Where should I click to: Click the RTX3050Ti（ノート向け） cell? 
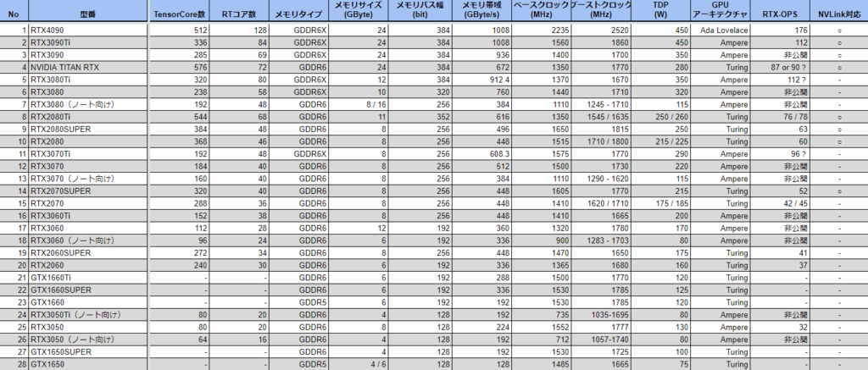[88, 315]
